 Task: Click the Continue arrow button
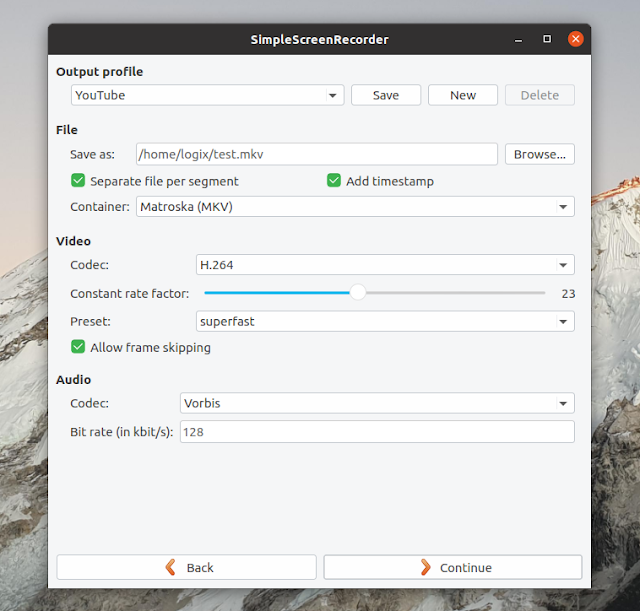tap(452, 567)
